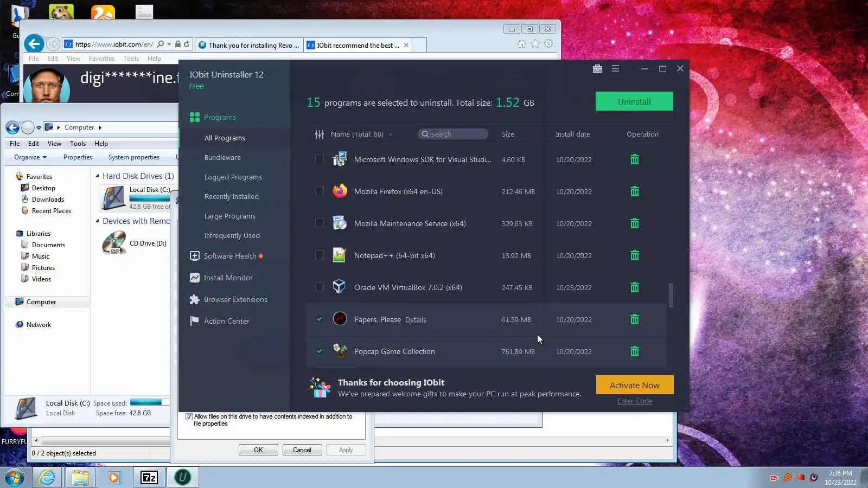868x488 pixels.
Task: Toggle sort order by the Name column arrow
Action: pyautogui.click(x=391, y=134)
